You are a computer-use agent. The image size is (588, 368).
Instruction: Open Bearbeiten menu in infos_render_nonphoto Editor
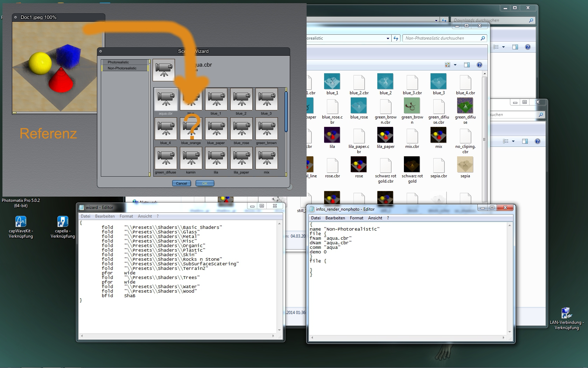coord(335,218)
